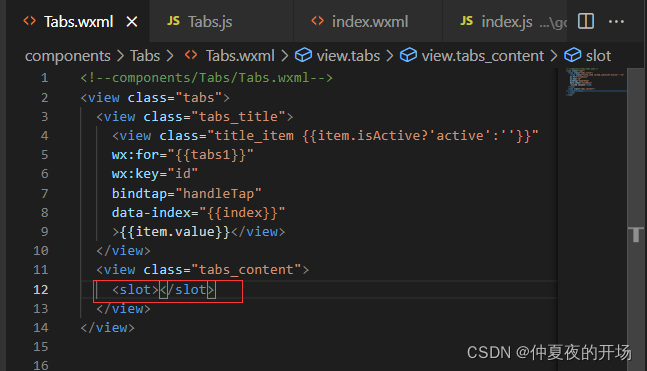Click the opening slot tag
This screenshot has height=371, width=647.
[x=135, y=289]
